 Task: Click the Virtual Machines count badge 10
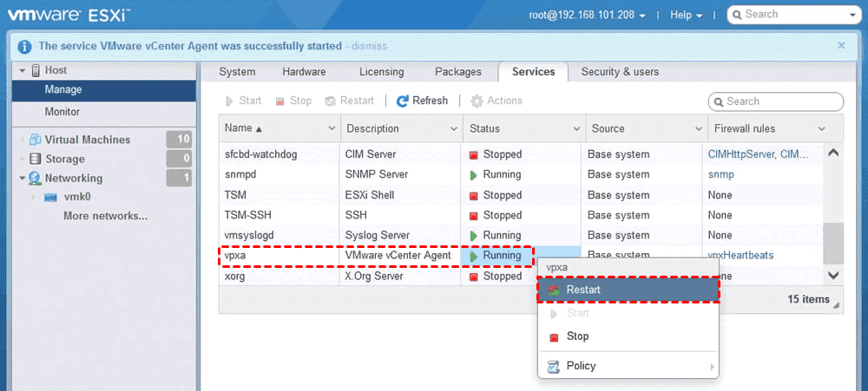[x=179, y=140]
